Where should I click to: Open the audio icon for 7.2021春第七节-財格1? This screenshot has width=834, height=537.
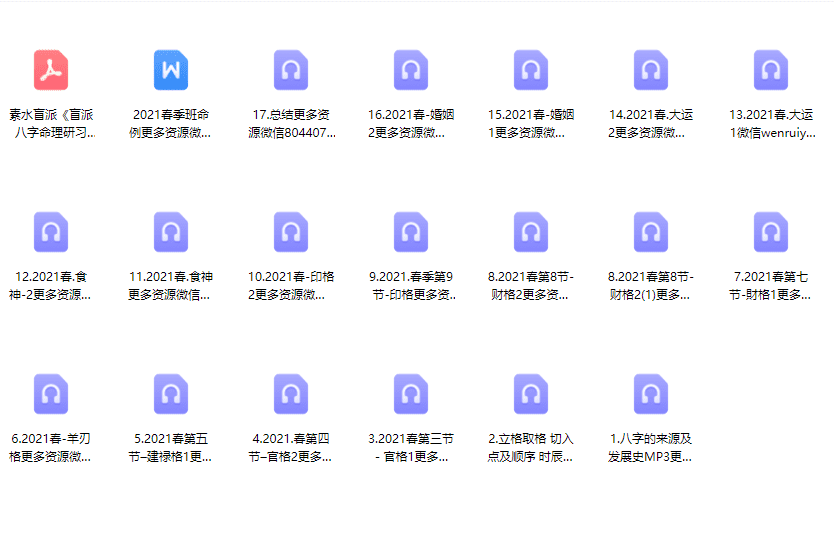[x=771, y=232]
